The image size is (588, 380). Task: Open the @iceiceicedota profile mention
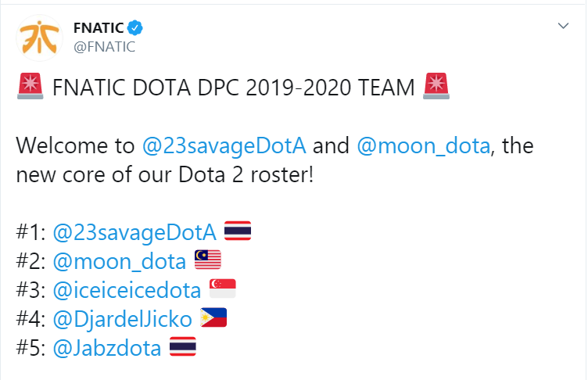coord(127,290)
